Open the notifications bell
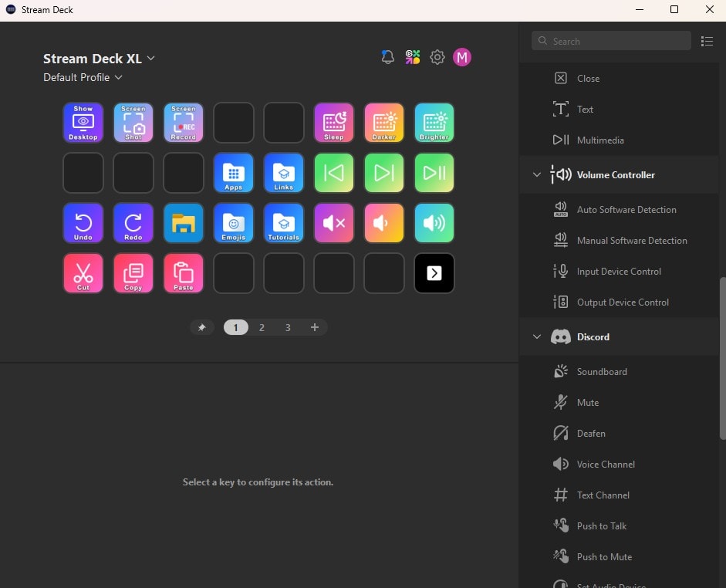 pyautogui.click(x=388, y=57)
